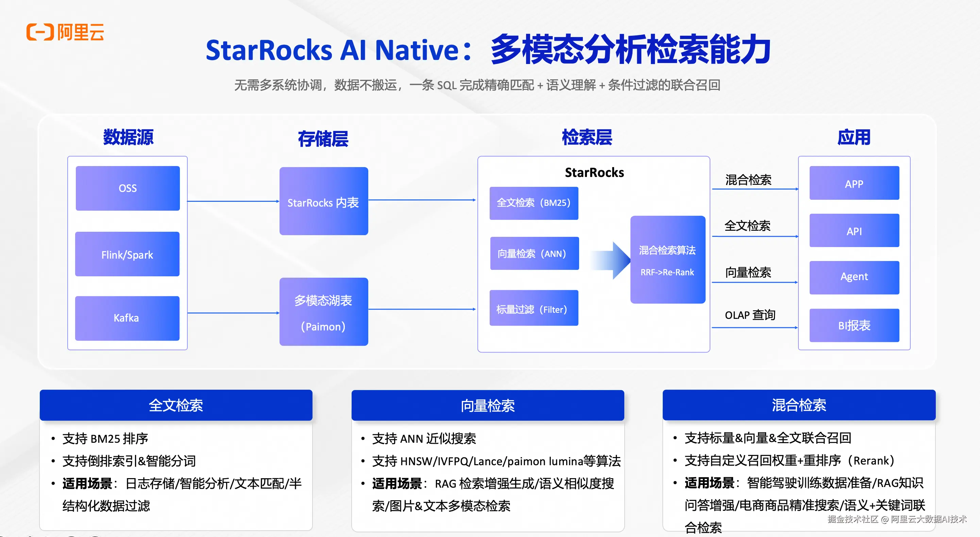Click the 检索层 column heading
980x537 pixels.
(x=587, y=137)
